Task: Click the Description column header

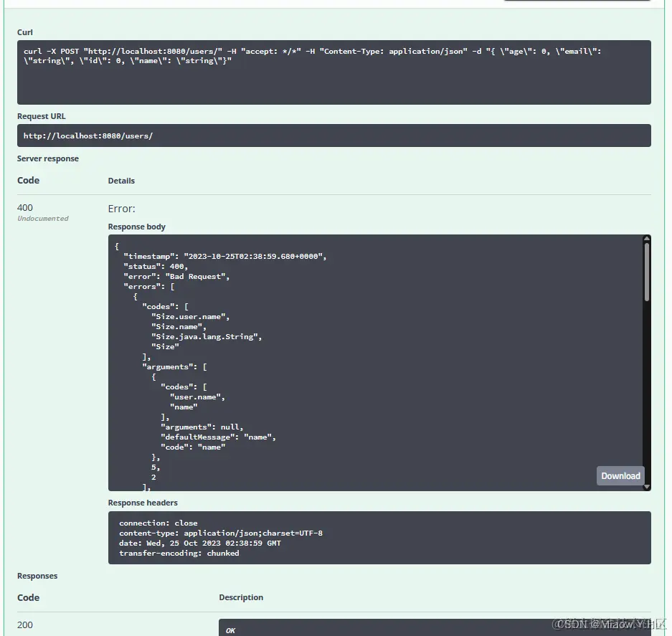Action: click(x=241, y=597)
